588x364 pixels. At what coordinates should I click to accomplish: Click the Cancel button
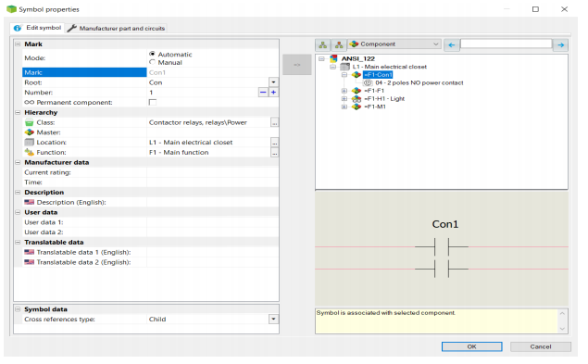pyautogui.click(x=541, y=346)
